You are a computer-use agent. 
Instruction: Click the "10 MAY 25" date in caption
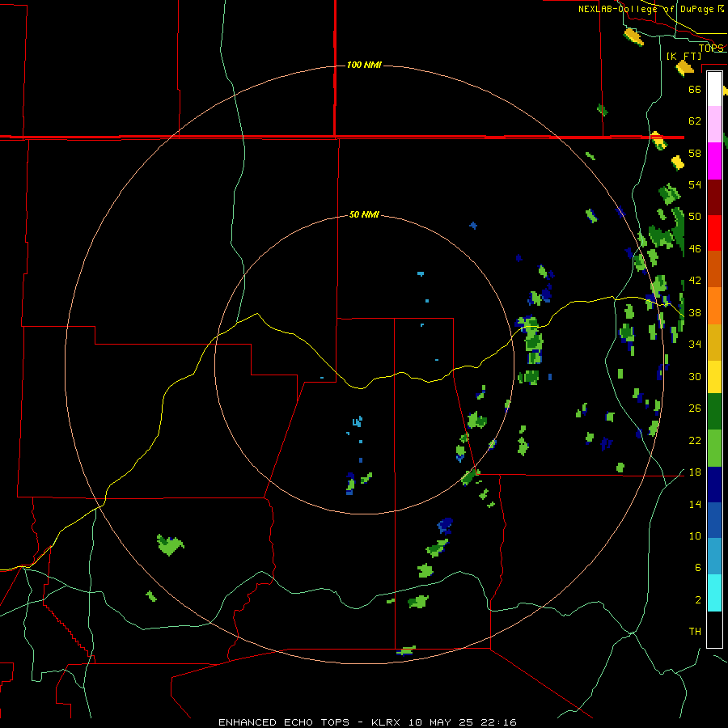(x=441, y=722)
